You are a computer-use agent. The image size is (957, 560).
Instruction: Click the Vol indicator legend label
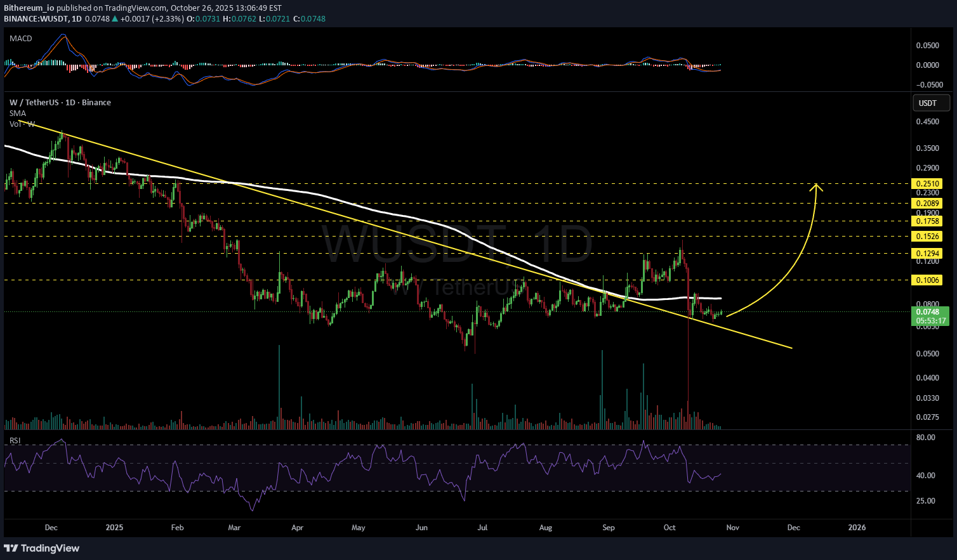click(22, 124)
